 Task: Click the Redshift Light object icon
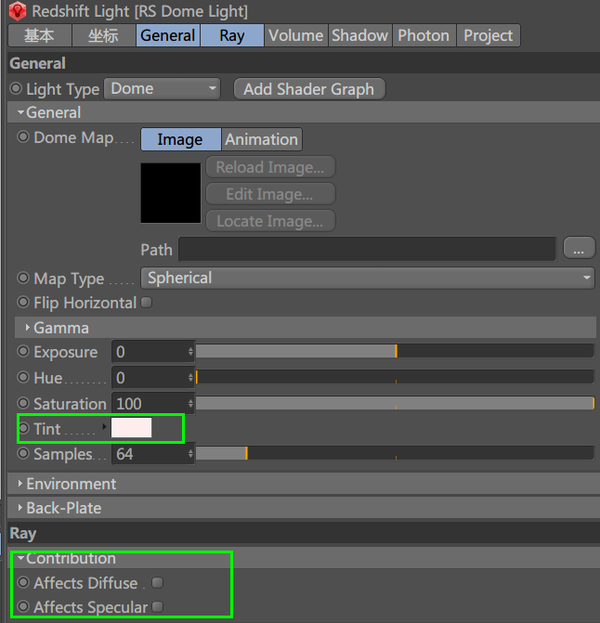17,11
